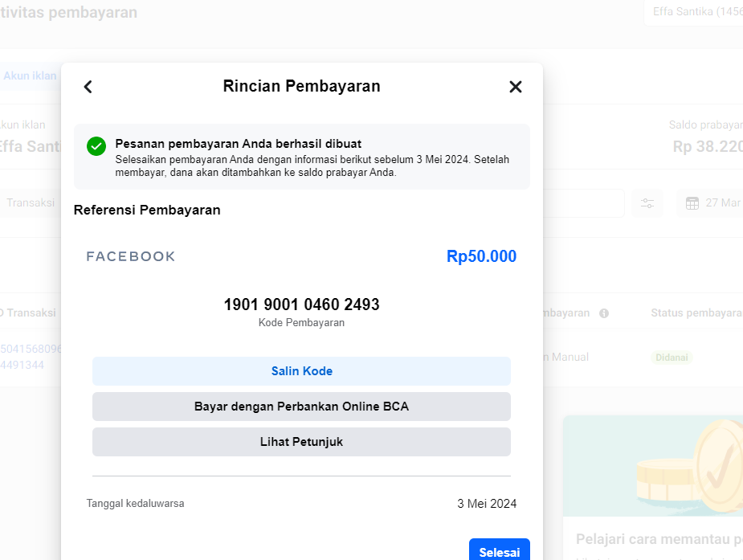Click the FACEBOOK logo text
743x560 pixels.
(131, 256)
